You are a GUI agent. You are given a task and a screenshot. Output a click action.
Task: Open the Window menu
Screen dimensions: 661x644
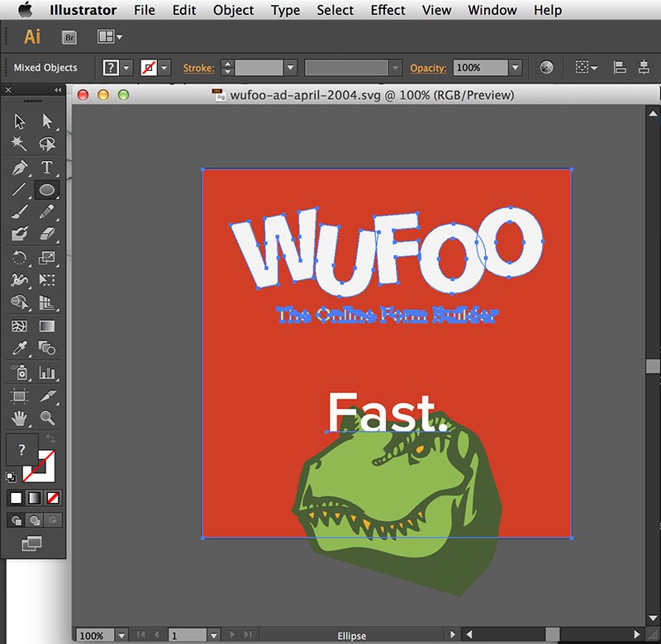coord(492,10)
